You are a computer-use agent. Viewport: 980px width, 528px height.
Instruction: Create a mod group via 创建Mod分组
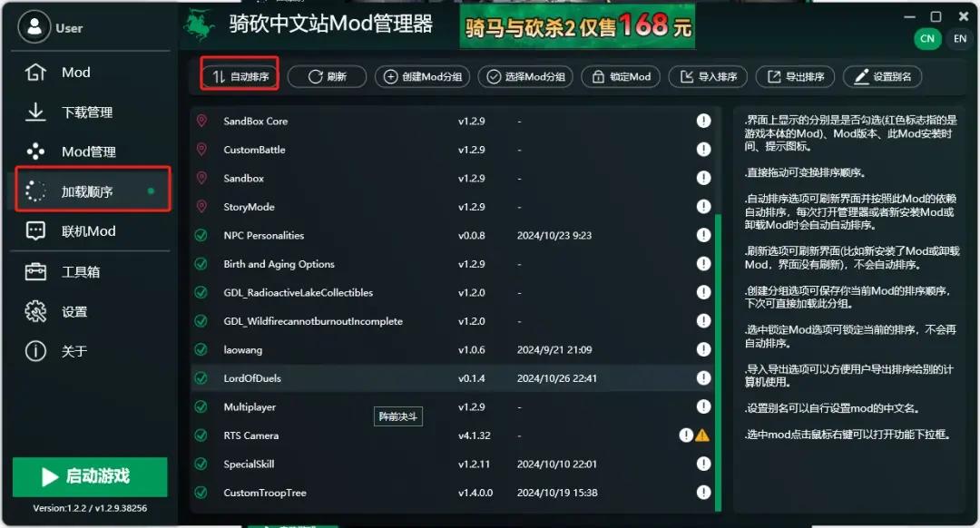point(422,77)
